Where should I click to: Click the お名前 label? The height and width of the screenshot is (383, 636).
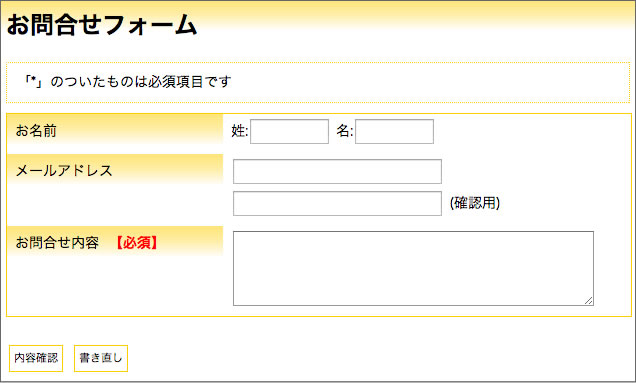pyautogui.click(x=36, y=131)
